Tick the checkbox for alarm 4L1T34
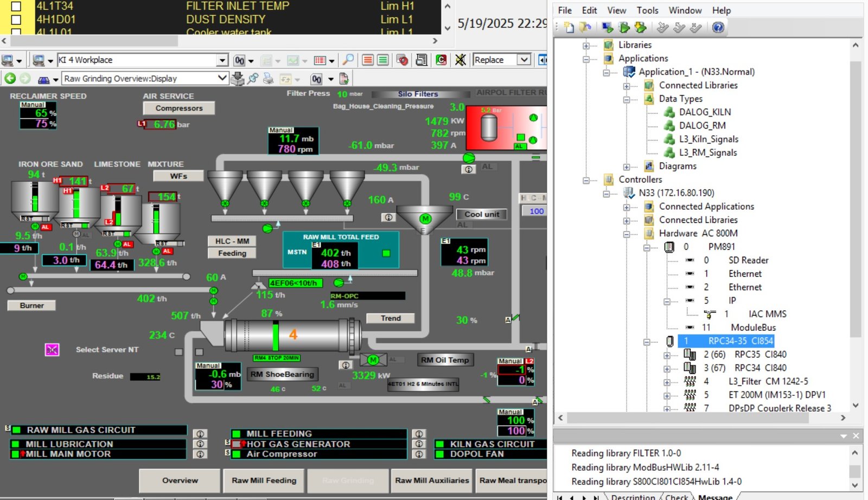This screenshot has width=868, height=500. 16,7
